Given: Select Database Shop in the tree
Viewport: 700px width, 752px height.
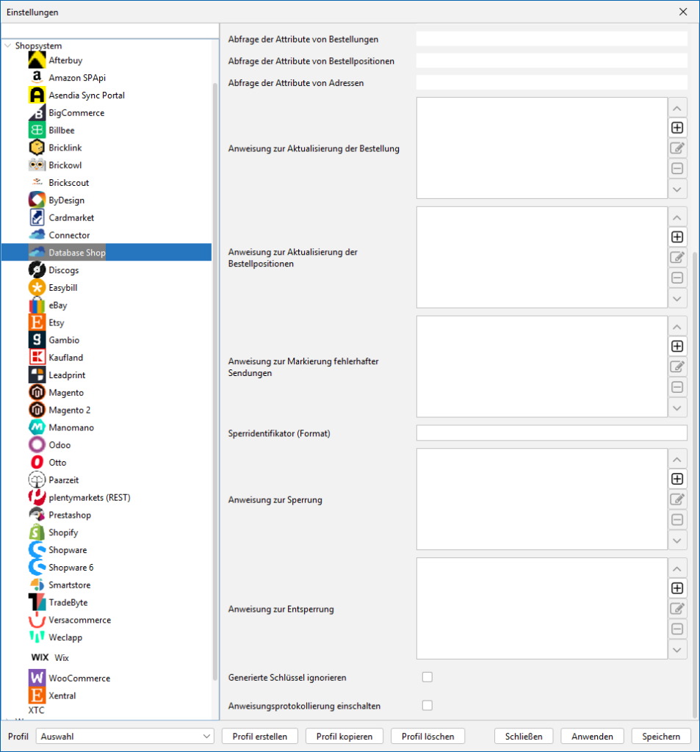Looking at the screenshot, I should (x=76, y=253).
